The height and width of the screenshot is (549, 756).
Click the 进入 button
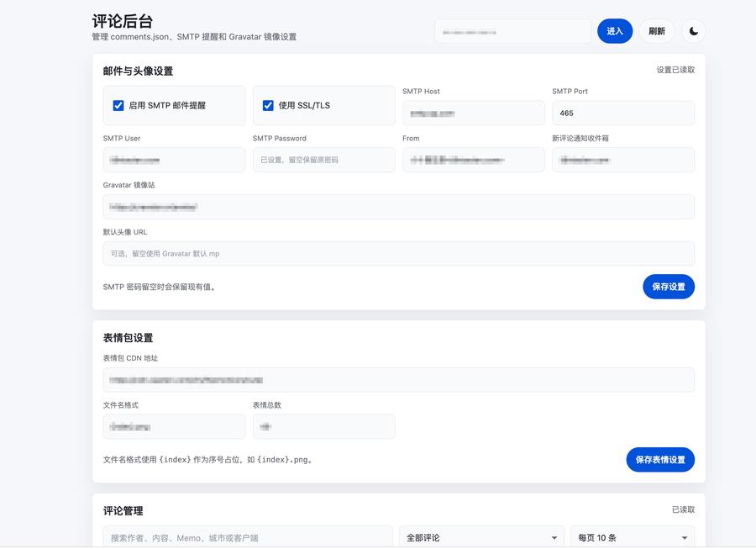[615, 31]
